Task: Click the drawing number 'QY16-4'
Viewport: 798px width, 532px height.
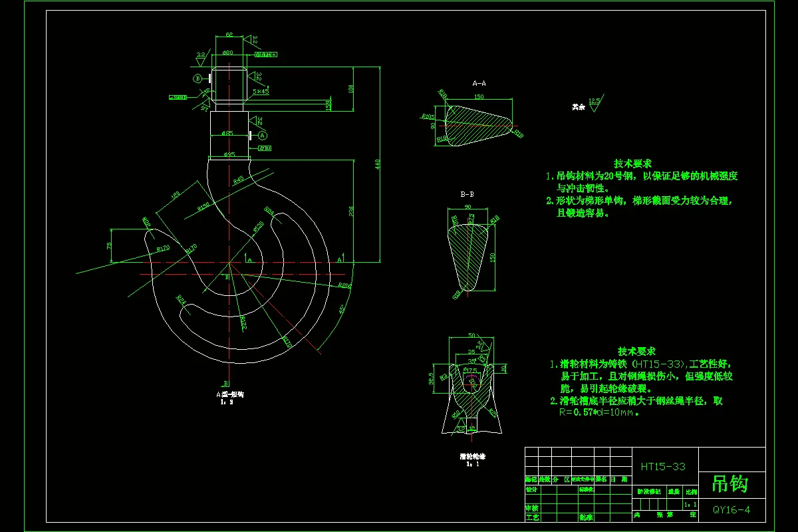Action: point(731,510)
